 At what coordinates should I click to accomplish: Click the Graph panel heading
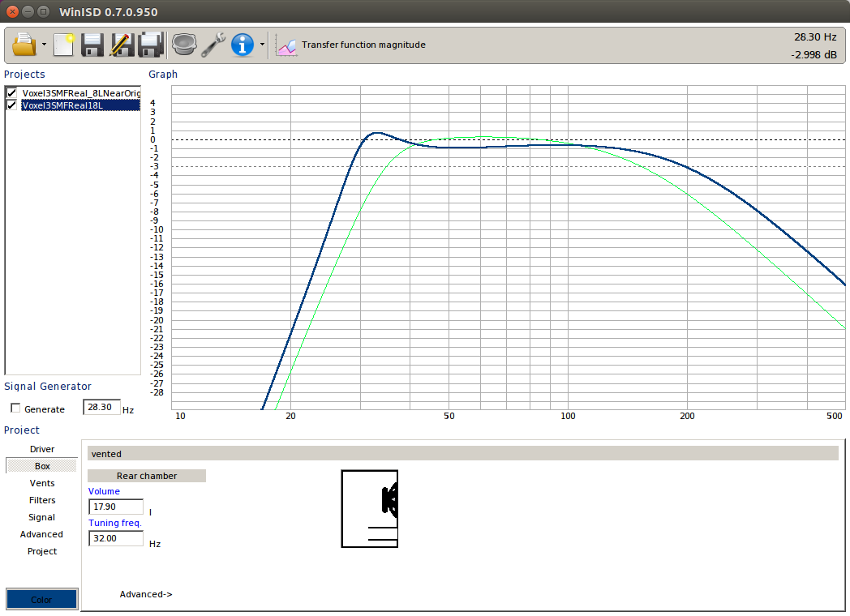[163, 75]
